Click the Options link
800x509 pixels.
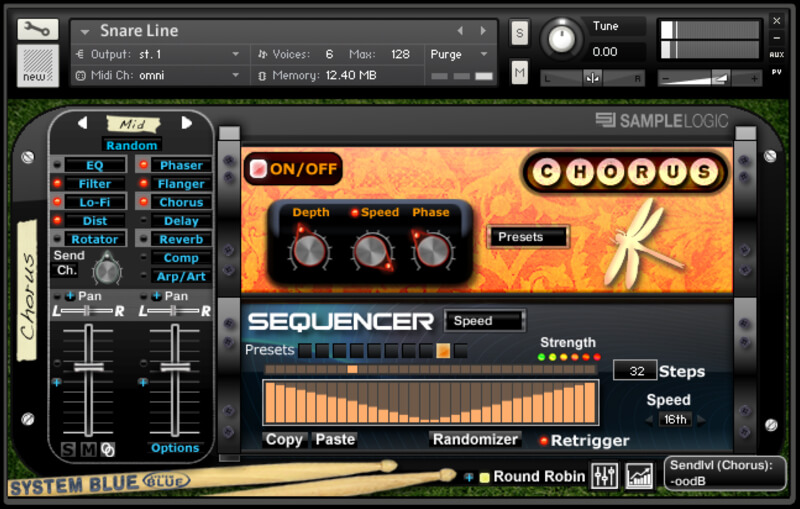pos(175,448)
